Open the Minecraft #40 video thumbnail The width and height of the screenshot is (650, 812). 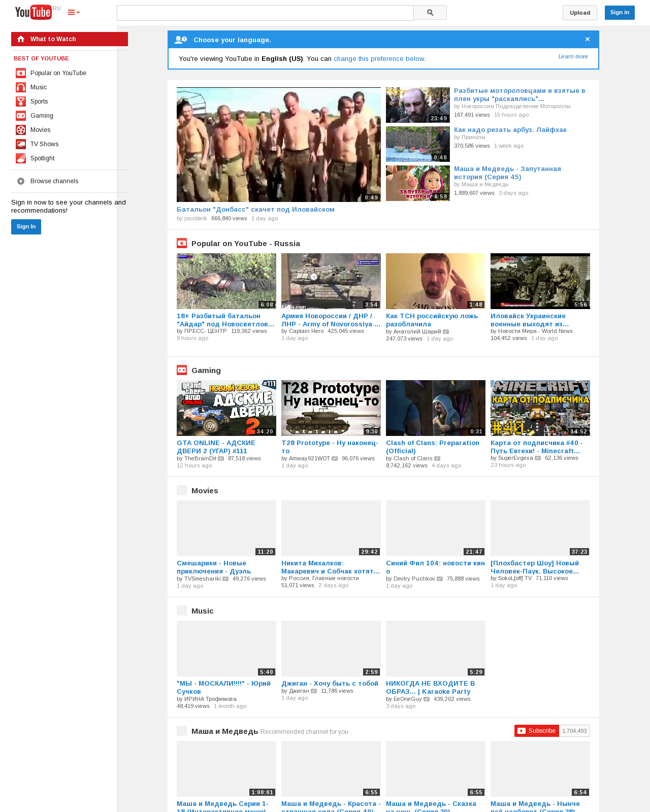click(x=540, y=408)
